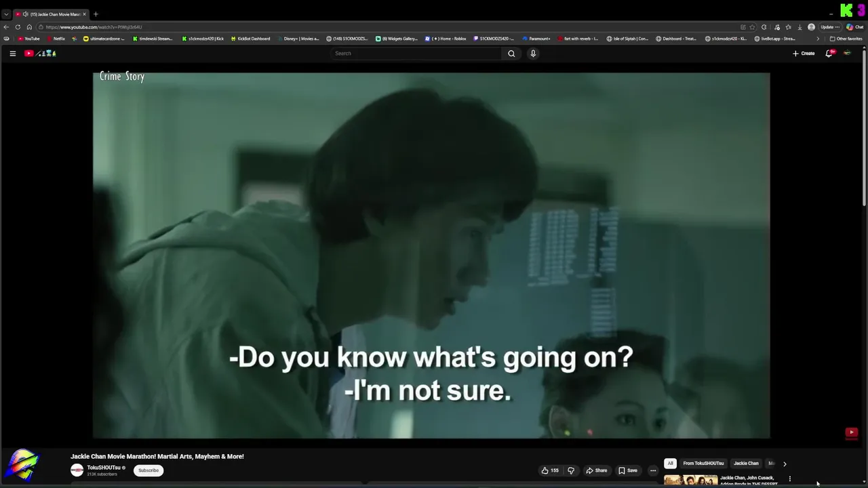868x488 pixels.
Task: Open timdewski Stream bookmark
Action: coord(153,39)
